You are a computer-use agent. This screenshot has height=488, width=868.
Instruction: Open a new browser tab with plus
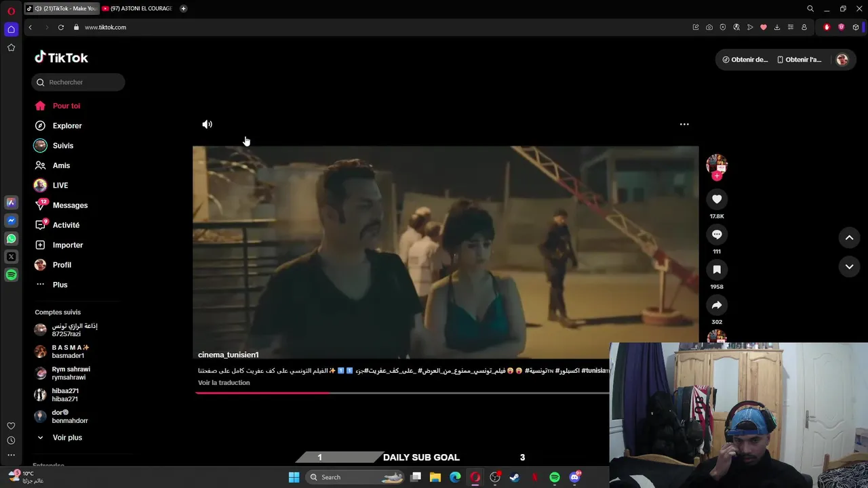[183, 9]
